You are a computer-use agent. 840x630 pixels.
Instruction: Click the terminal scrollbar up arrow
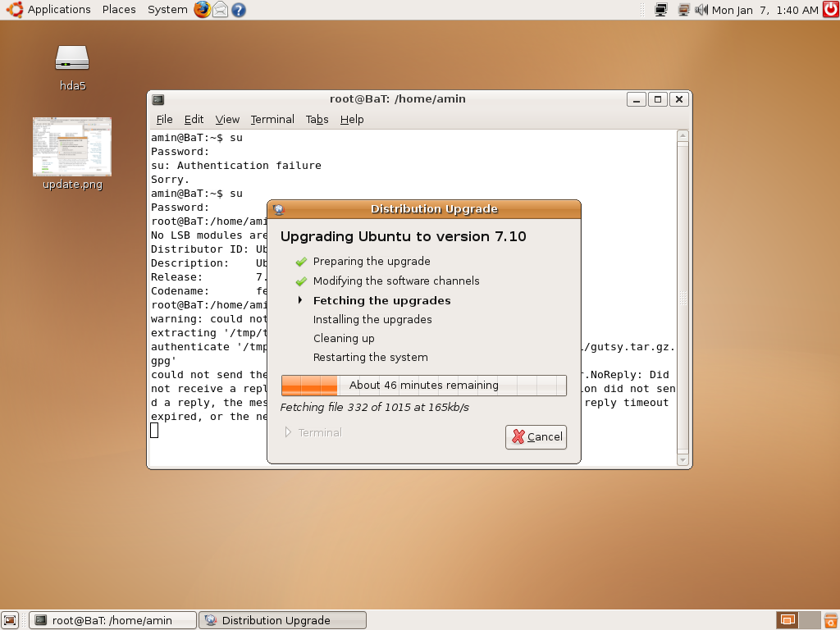click(682, 135)
